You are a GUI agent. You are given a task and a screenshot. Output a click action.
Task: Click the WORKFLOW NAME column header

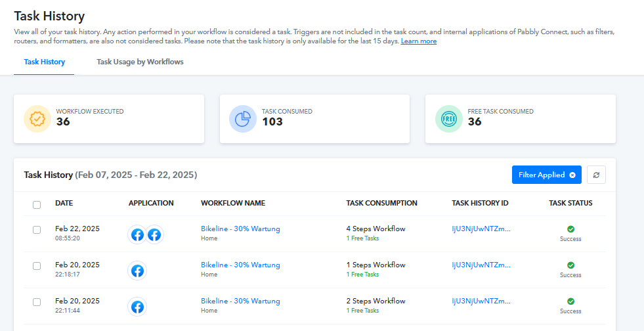[x=233, y=204]
